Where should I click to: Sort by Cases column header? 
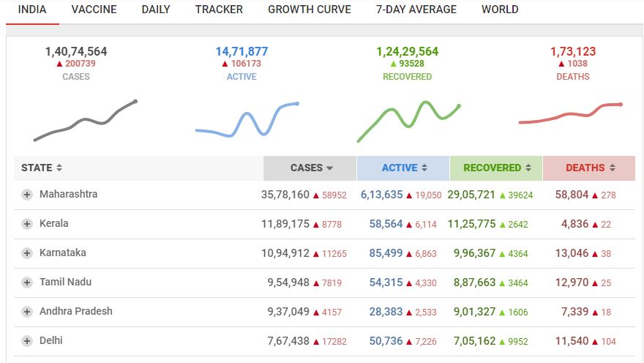point(311,168)
